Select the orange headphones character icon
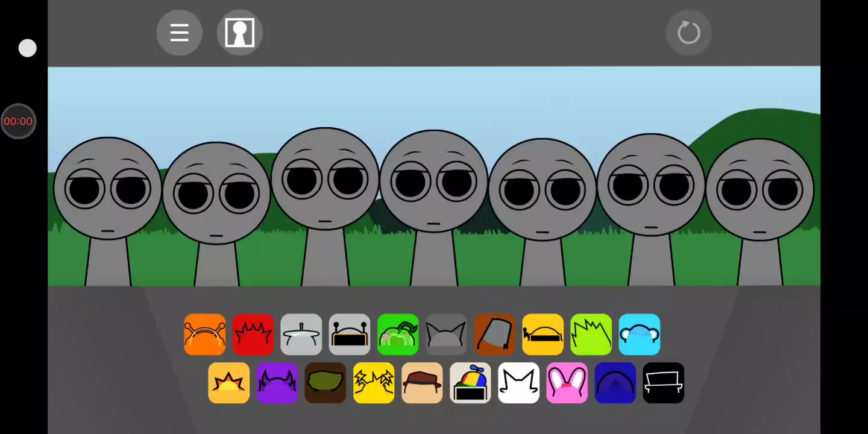The width and height of the screenshot is (868, 434). (x=205, y=335)
